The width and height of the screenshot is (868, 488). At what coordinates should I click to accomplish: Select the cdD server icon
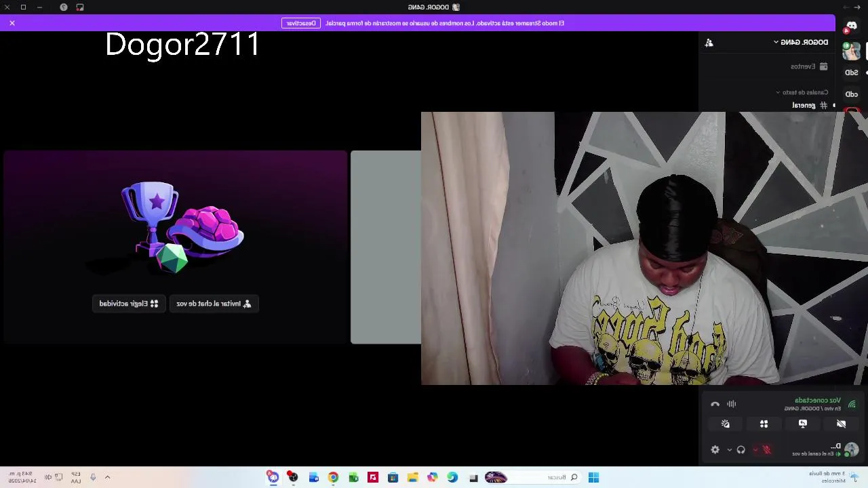click(852, 94)
